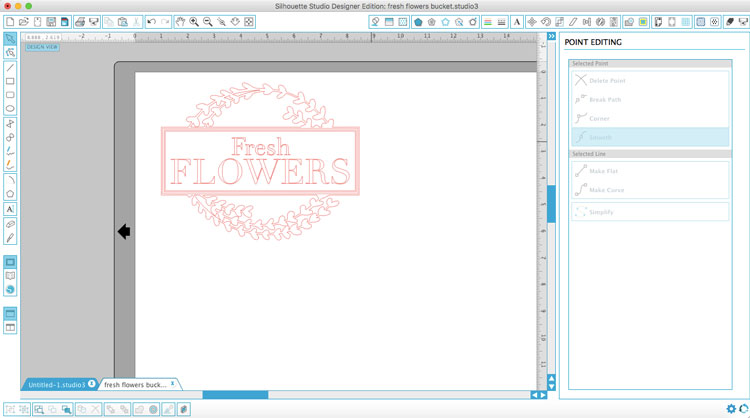Click the Print icon in the toolbar

(80, 22)
